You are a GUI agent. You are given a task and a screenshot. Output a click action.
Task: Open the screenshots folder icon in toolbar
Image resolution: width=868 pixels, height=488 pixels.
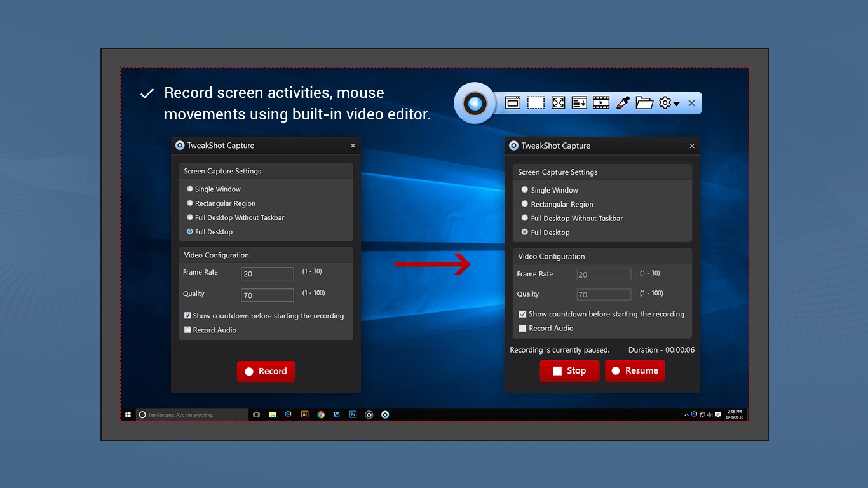click(x=644, y=102)
